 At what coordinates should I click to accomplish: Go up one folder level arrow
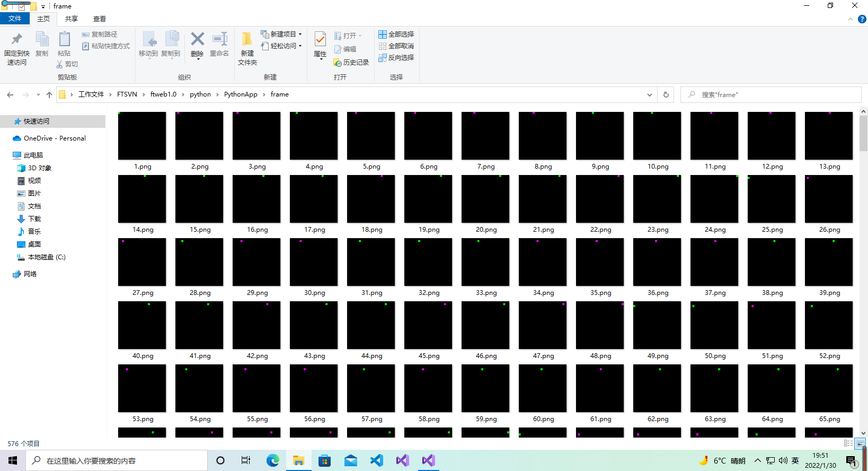coord(49,95)
